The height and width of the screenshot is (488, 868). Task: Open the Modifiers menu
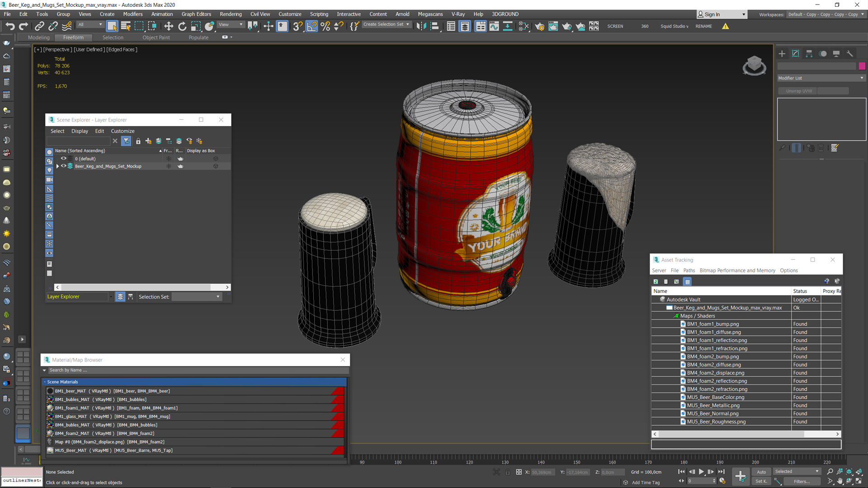[133, 14]
